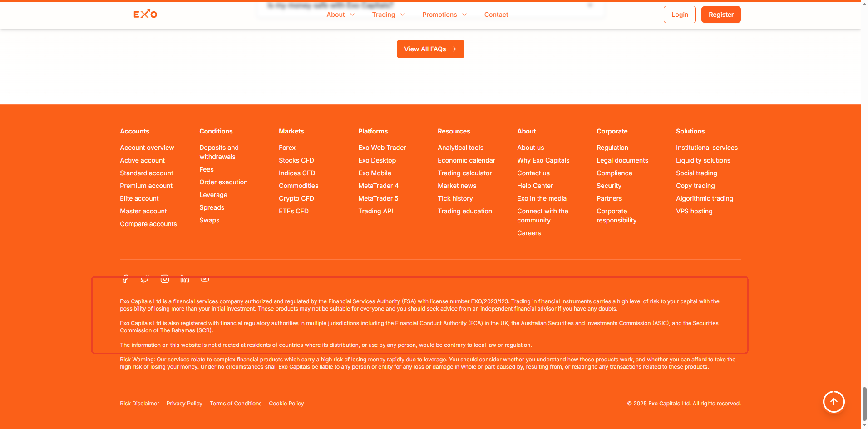The width and height of the screenshot is (868, 429).
Task: Open Crypto CFD link
Action: (296, 198)
